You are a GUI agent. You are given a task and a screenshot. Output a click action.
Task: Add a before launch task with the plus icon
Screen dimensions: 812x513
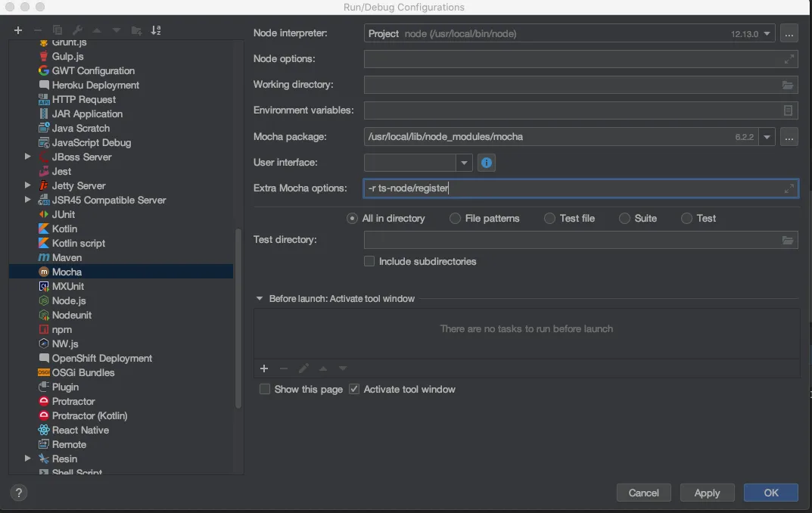click(264, 368)
